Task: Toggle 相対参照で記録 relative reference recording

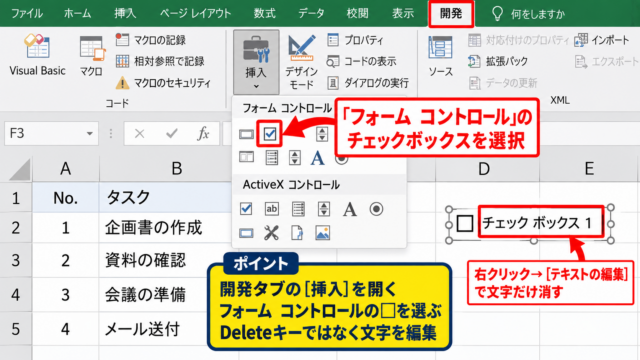Action: [160, 61]
